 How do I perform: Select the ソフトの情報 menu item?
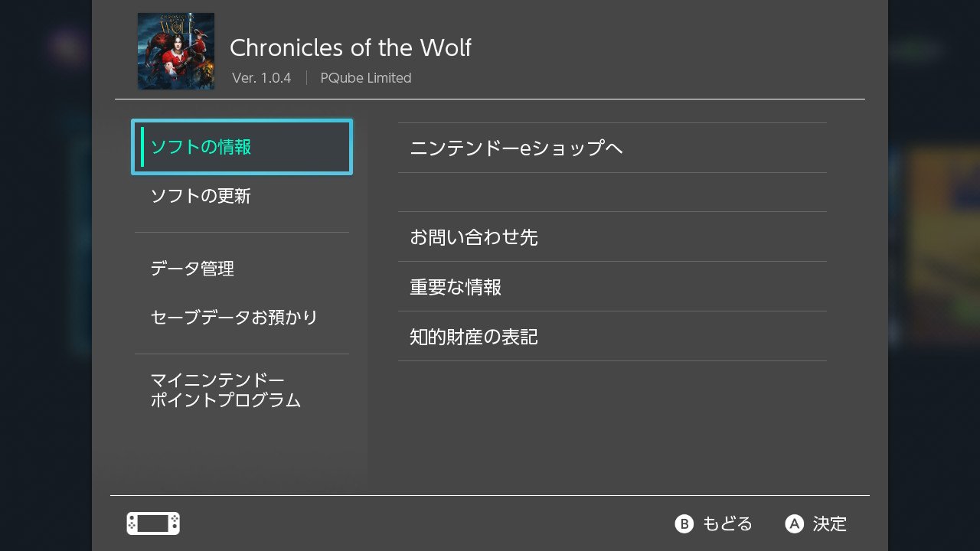[x=242, y=147]
